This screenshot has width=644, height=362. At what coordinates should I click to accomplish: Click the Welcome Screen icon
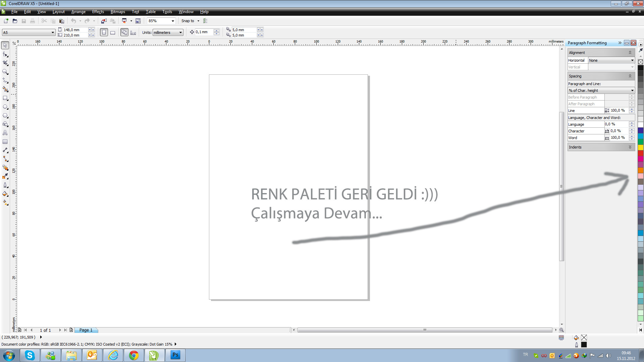138,21
